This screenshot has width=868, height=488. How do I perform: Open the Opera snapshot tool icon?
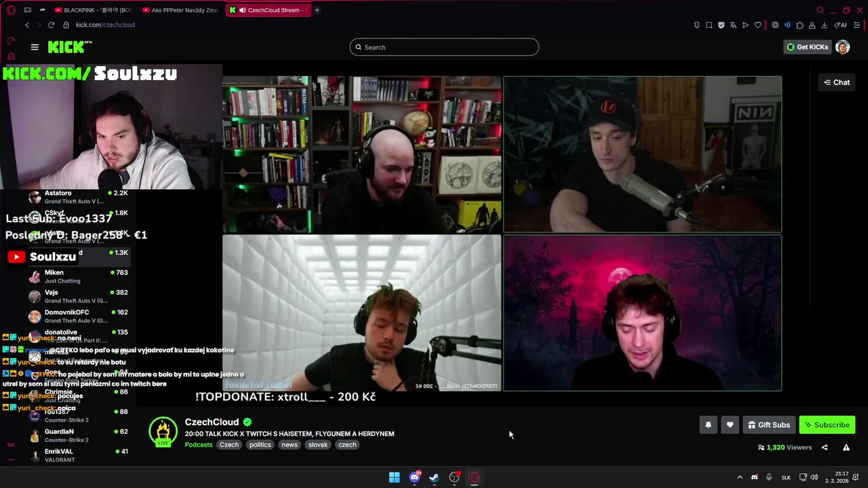[709, 25]
